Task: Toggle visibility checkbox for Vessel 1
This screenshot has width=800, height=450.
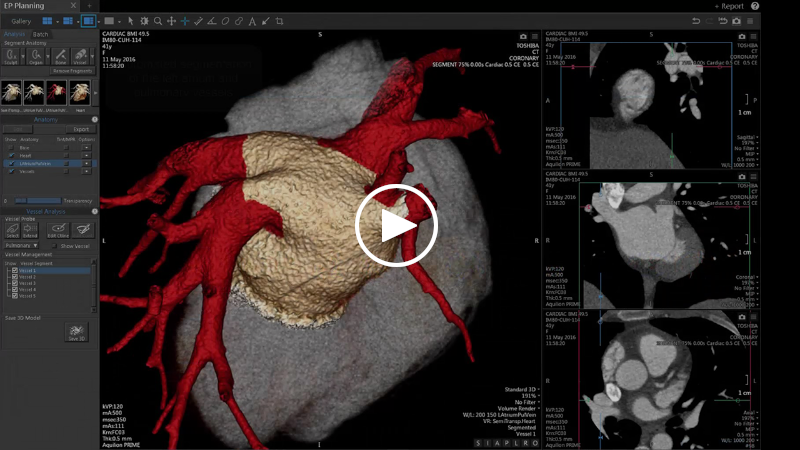Action: pyautogui.click(x=15, y=270)
